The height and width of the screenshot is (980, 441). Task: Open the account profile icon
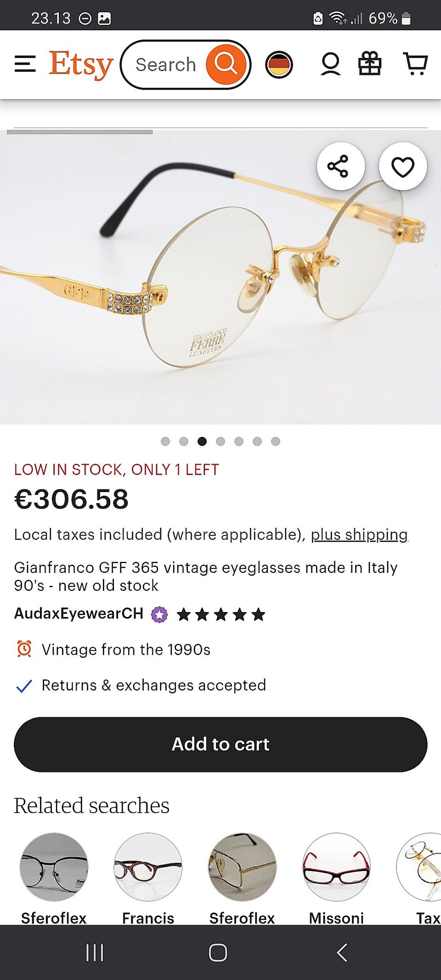[x=330, y=64]
